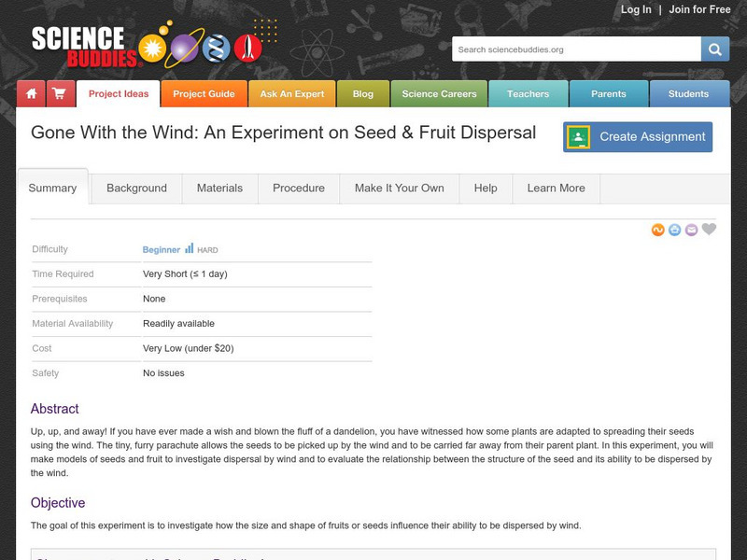Click the orange share icon
This screenshot has width=747, height=560.
[x=658, y=230]
